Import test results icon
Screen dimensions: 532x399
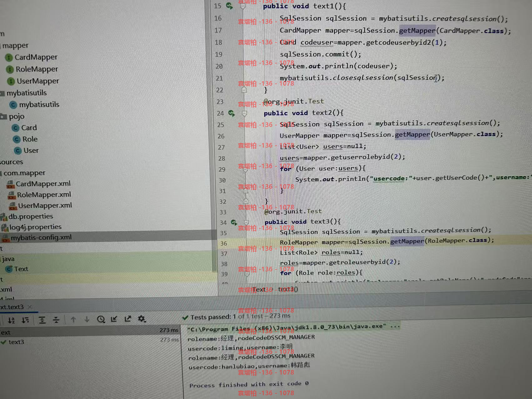(114, 319)
